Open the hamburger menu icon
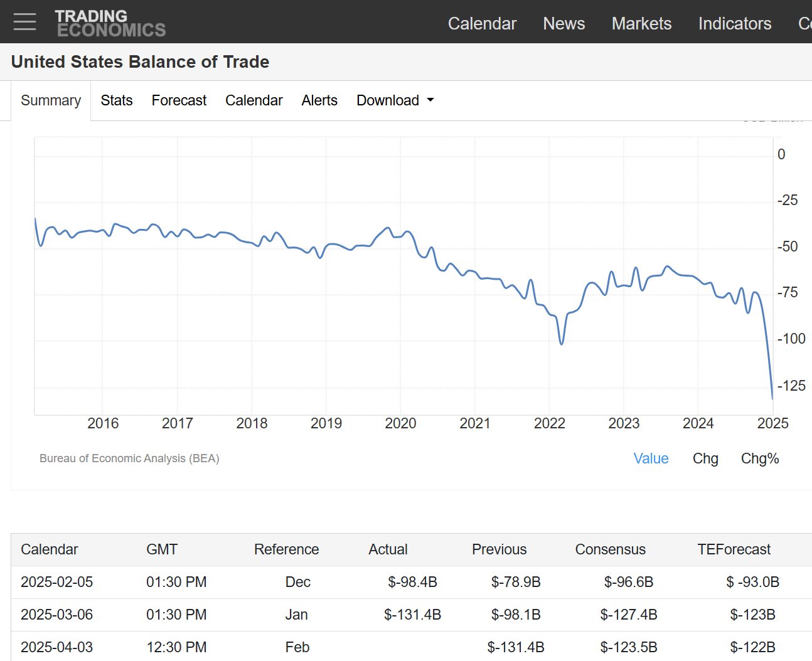 24,22
